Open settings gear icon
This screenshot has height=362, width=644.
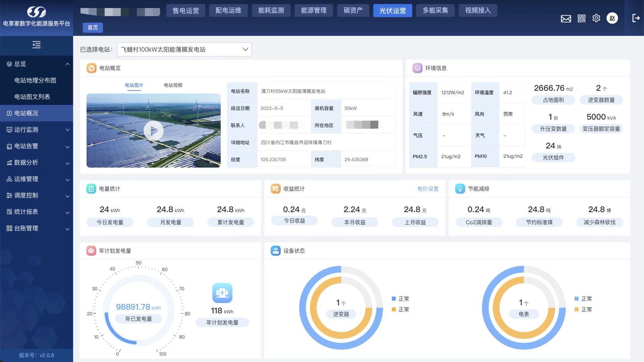pos(596,18)
